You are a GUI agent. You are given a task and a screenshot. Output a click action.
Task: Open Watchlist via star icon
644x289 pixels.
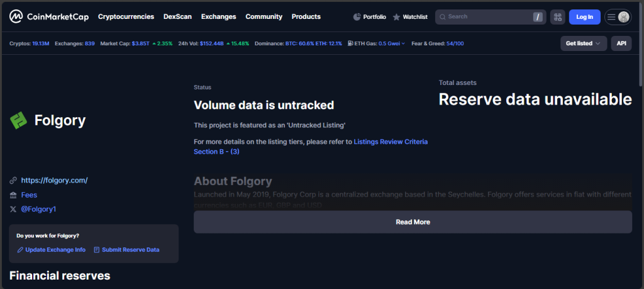point(396,17)
